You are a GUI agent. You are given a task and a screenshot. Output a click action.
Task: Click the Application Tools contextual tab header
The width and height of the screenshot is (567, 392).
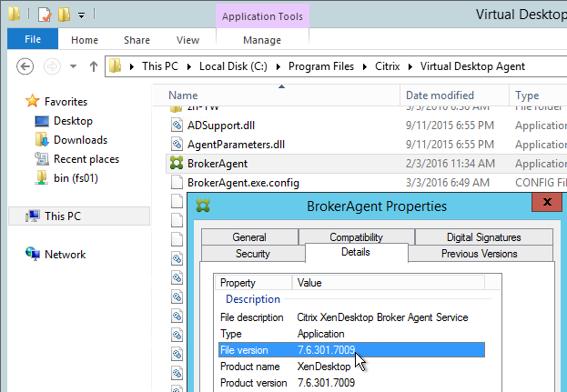point(262,16)
